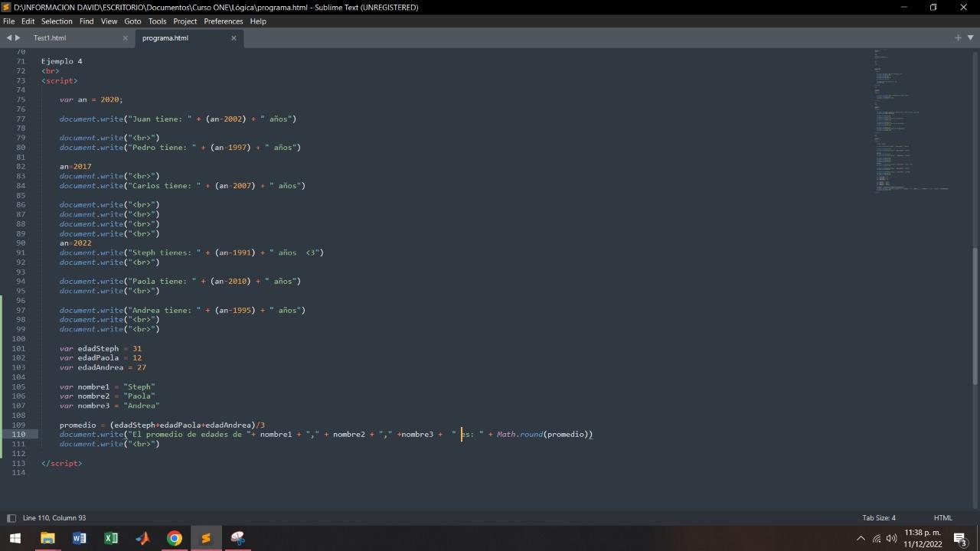The height and width of the screenshot is (551, 980).
Task: Open the Tools menu
Action: pos(157,21)
